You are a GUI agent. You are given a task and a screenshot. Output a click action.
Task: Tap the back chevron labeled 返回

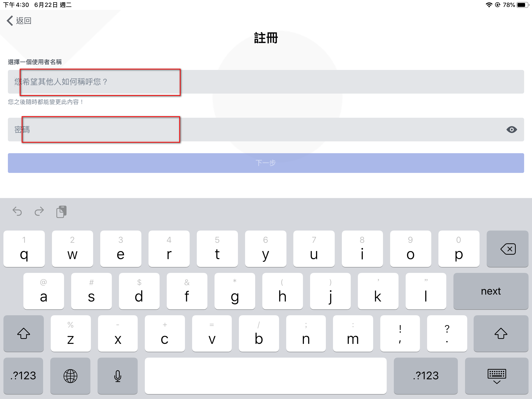pyautogui.click(x=19, y=21)
